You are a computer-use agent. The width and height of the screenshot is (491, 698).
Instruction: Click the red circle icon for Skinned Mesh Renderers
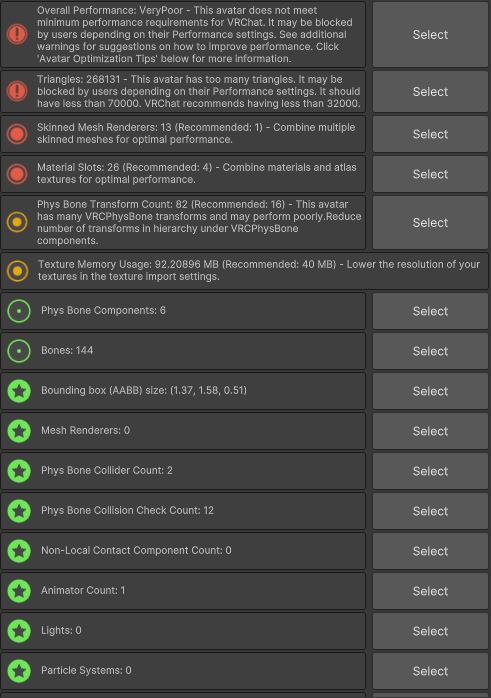[x=17, y=134]
